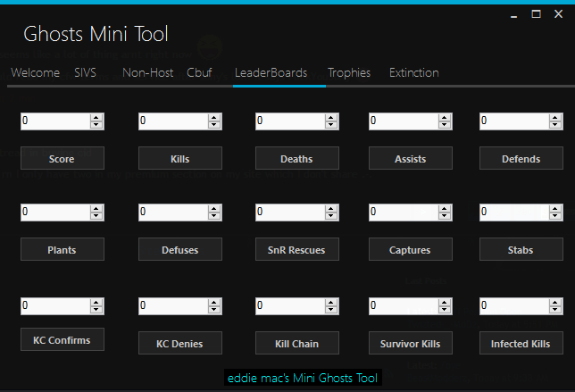Go to the Cbuf tab

pos(199,72)
